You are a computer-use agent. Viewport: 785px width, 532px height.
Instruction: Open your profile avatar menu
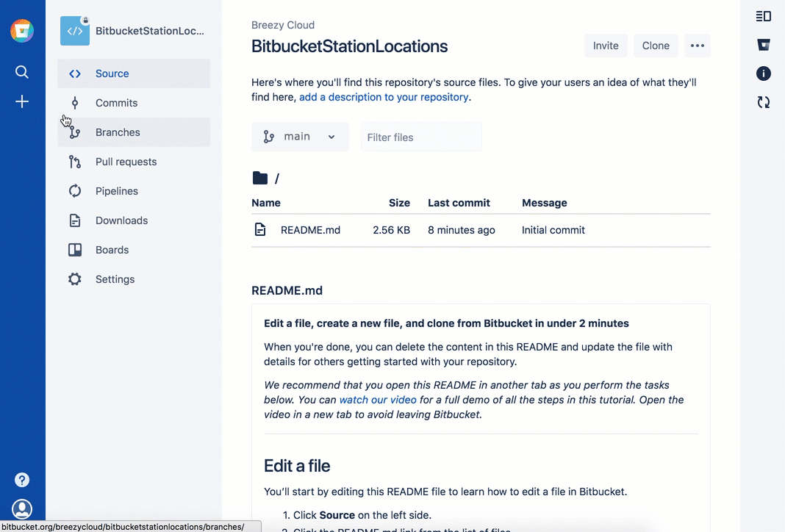pyautogui.click(x=22, y=508)
